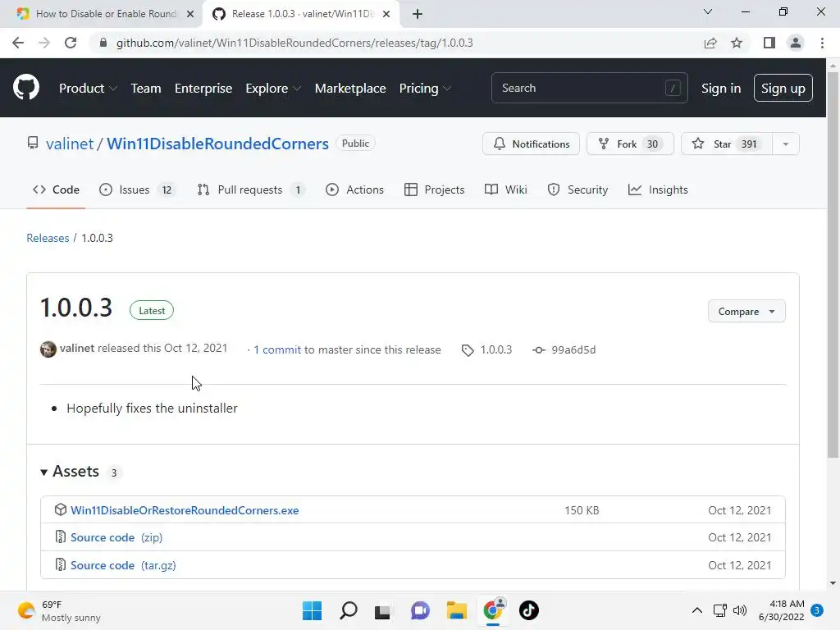Open Win11DisableRoundedCorners repository link
The image size is (840, 630).
217,144
